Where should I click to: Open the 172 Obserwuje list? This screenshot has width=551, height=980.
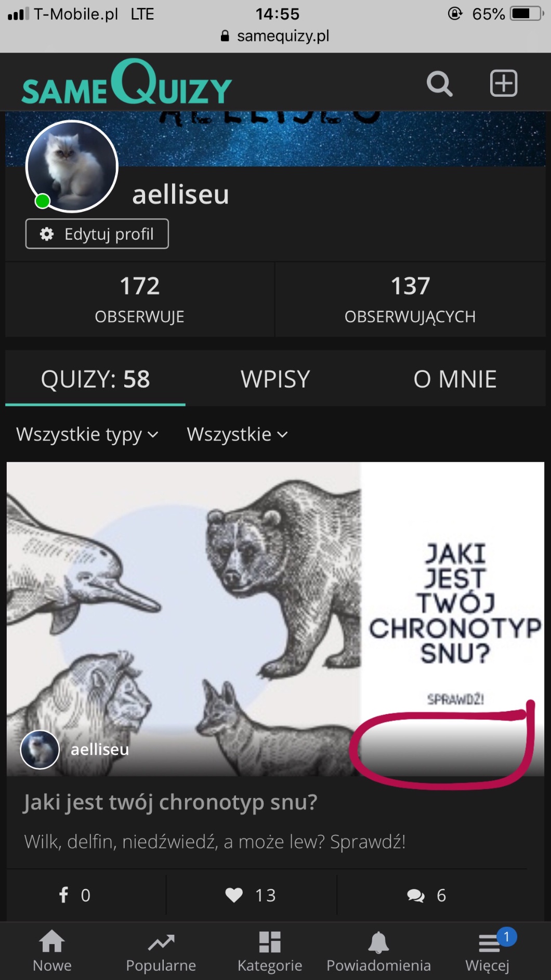[x=139, y=300]
